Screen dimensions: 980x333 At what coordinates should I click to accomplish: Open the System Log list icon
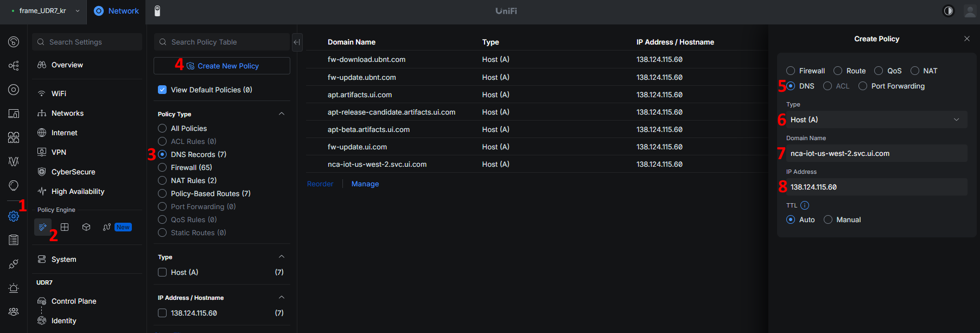[x=14, y=240]
